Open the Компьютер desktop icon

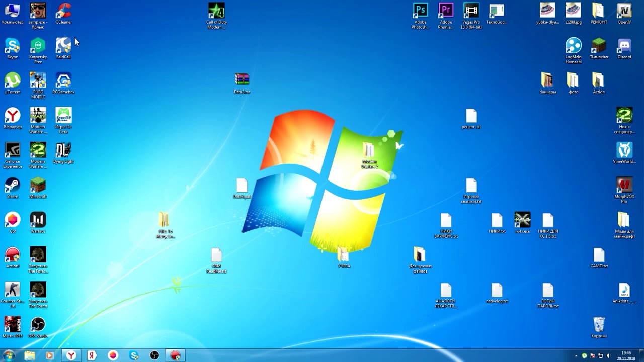click(13, 14)
